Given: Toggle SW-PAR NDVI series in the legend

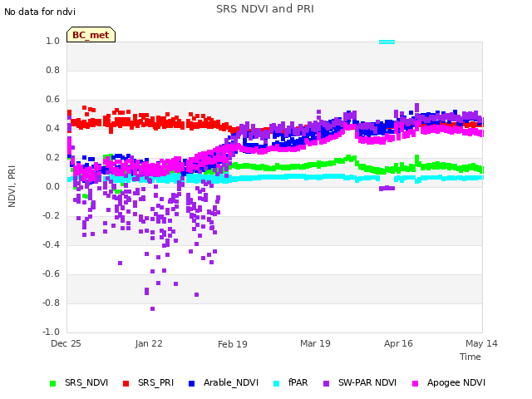Looking at the screenshot, I should [360, 382].
